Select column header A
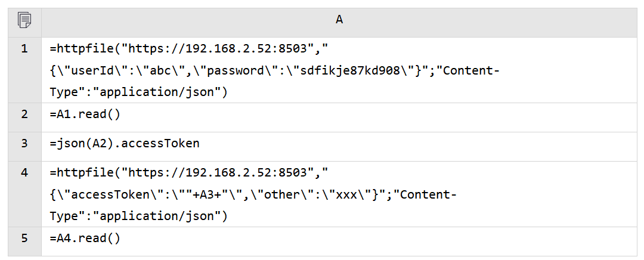Screen dimensions: 644x260 (339, 20)
